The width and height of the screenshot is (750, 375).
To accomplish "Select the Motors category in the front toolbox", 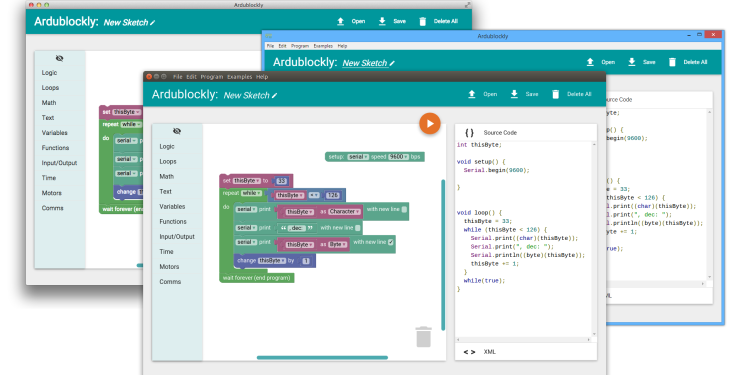I will click(x=169, y=267).
